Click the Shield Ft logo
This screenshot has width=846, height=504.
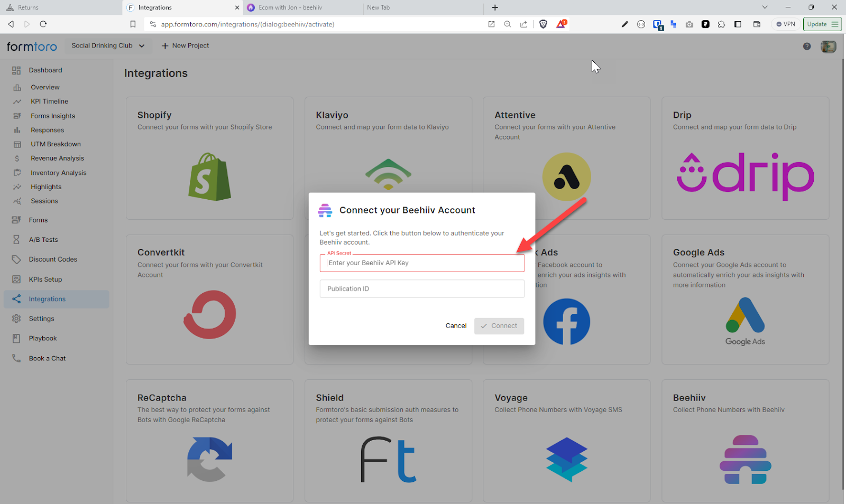point(389,460)
